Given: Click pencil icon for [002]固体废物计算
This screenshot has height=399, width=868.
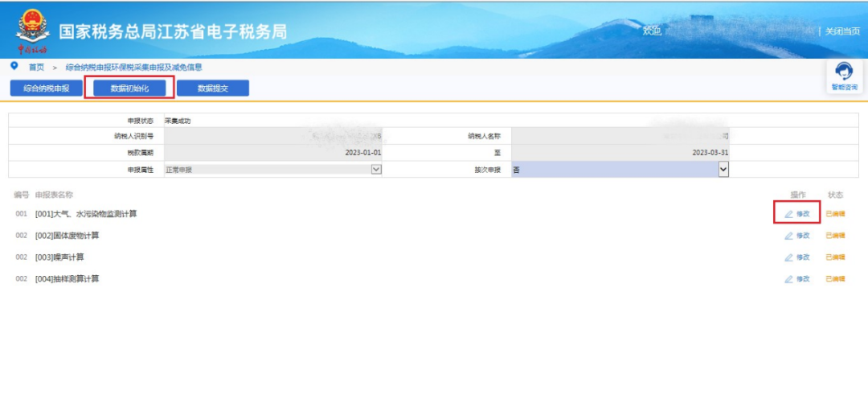Looking at the screenshot, I should 789,236.
